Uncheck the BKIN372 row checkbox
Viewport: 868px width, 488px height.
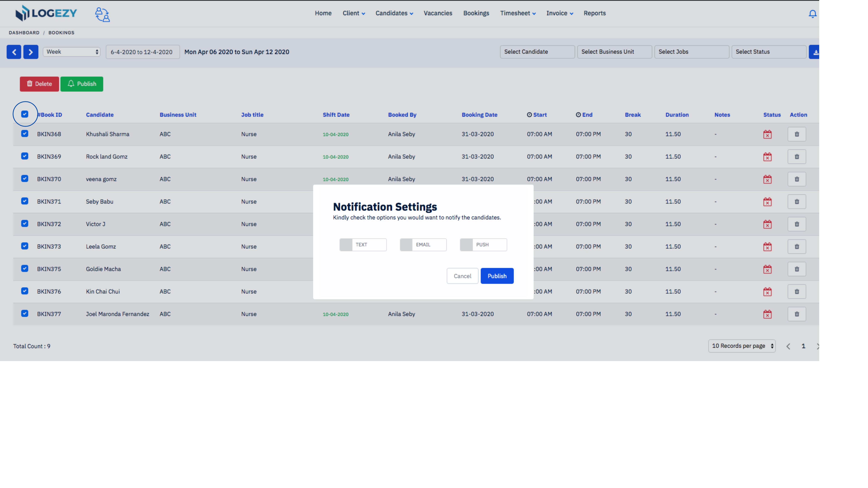point(25,224)
